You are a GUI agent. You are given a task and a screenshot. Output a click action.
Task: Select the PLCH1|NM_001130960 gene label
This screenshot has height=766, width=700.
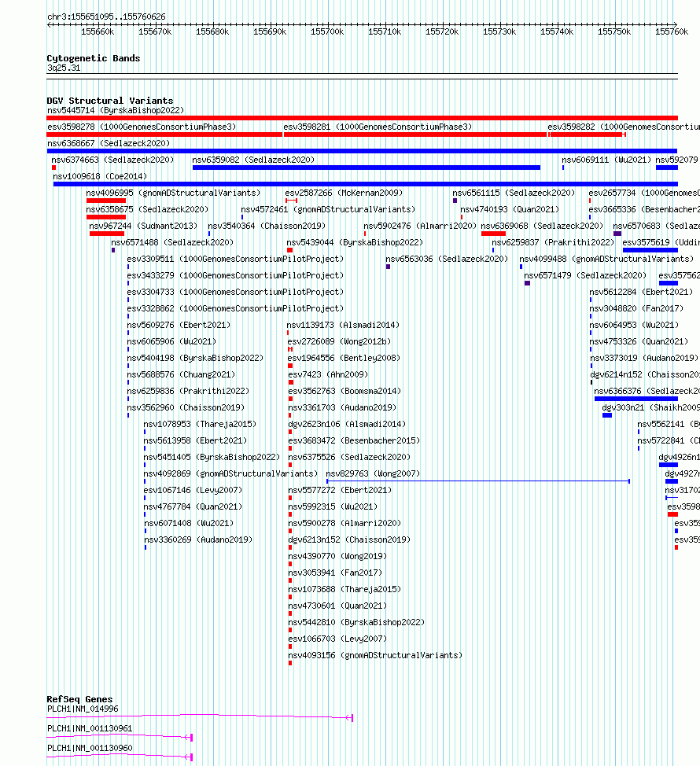[90, 749]
